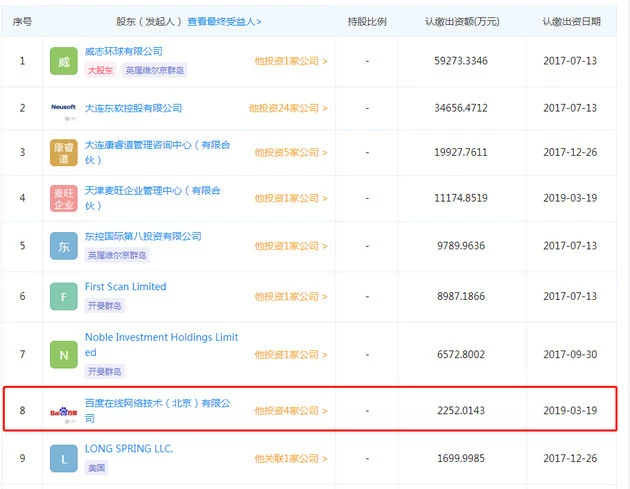Viewport: 630px width, 489px height.
Task: Select amount value 11174.8519
Action: click(461, 198)
